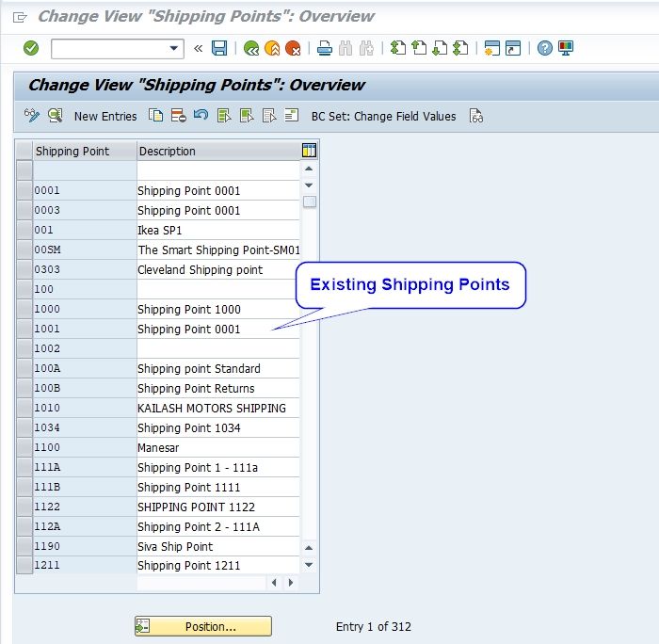Click BC Set: Change Field Values
The height and width of the screenshot is (644, 659).
coord(383,116)
